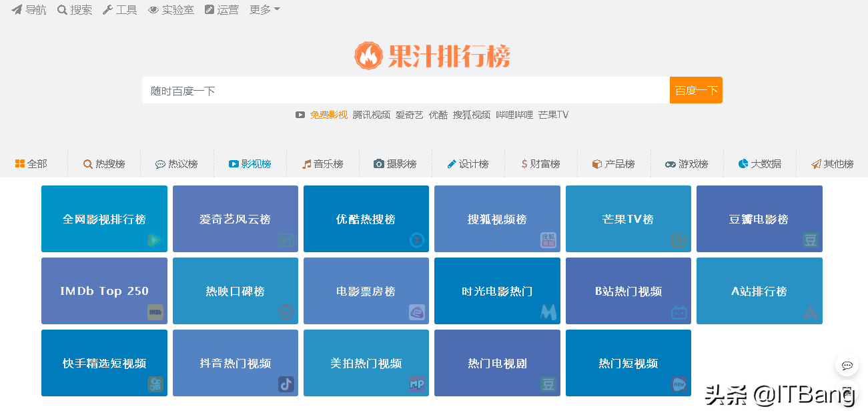This screenshot has height=419, width=868.
Task: Click the paper-plane icon beside 导航
Action: [17, 10]
